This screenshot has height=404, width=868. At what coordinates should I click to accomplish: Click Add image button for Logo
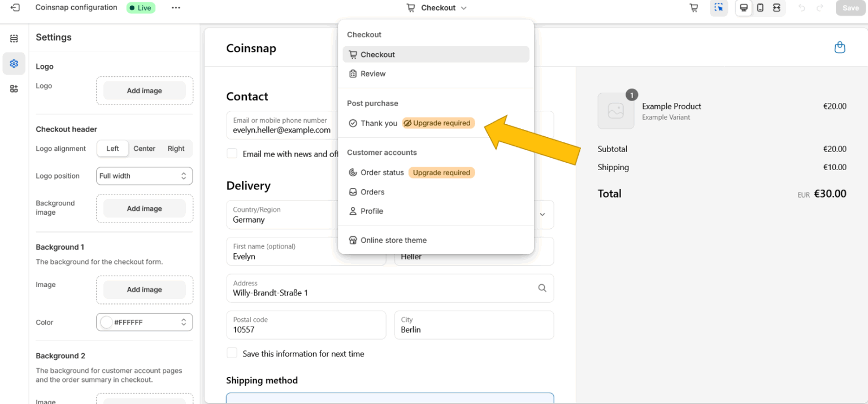[x=144, y=91]
